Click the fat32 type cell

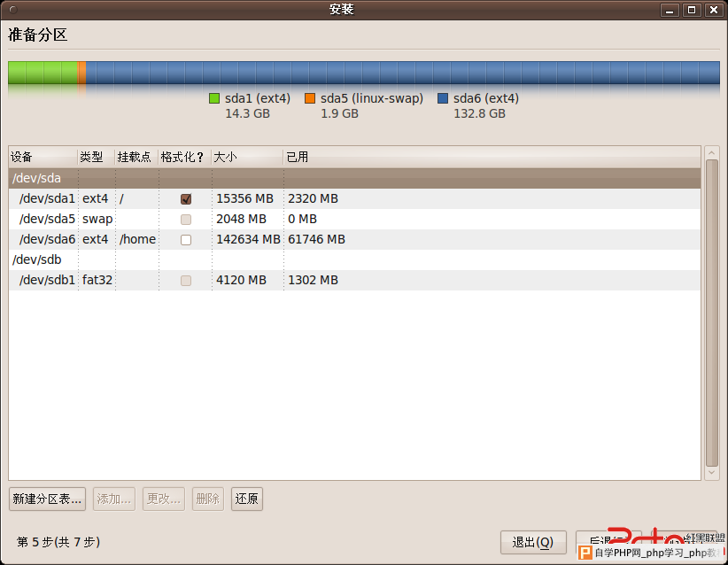(x=97, y=281)
